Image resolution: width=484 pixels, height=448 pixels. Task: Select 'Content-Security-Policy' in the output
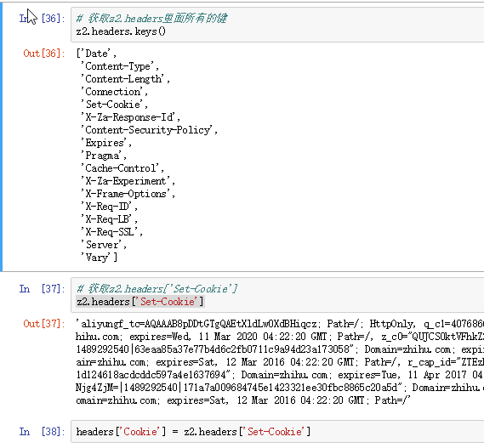click(x=146, y=130)
